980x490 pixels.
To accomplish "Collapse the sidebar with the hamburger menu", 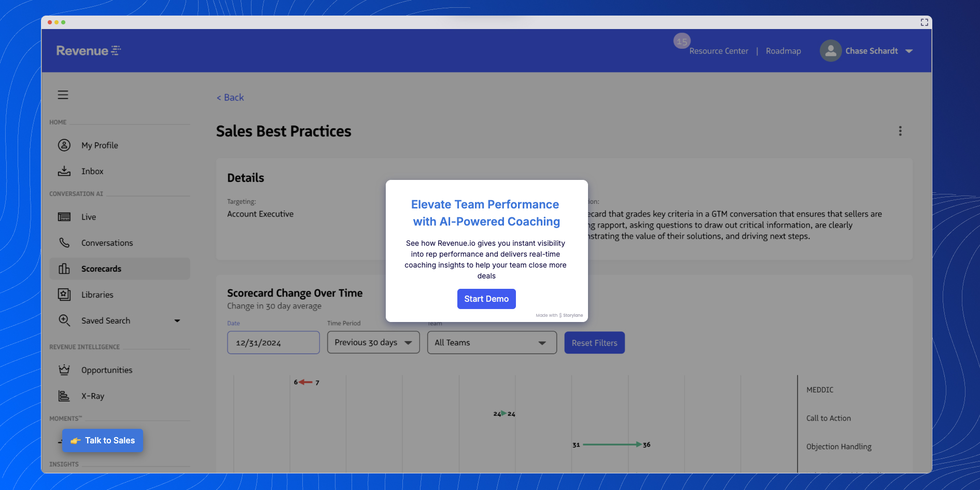I will tap(63, 95).
